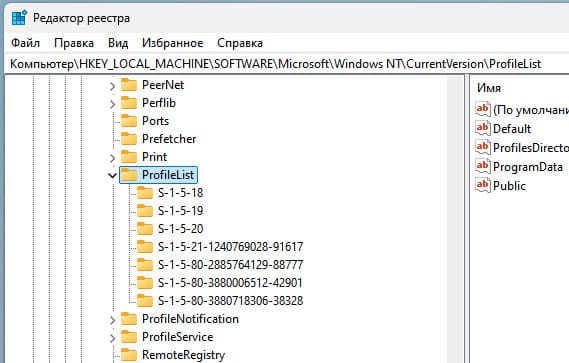
Task: Select the S-1-5-18 subkey
Action: pyautogui.click(x=180, y=193)
